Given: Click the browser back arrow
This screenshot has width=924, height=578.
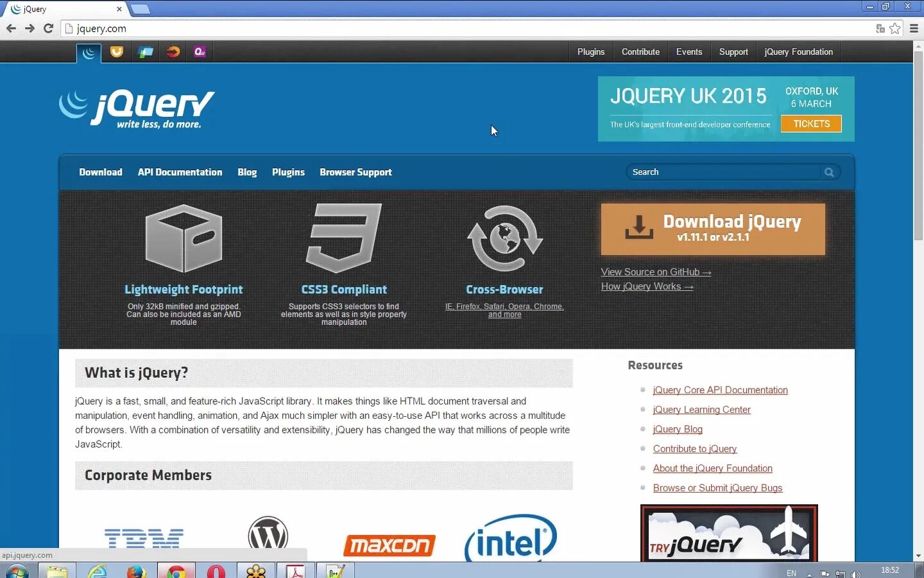Looking at the screenshot, I should [x=11, y=28].
